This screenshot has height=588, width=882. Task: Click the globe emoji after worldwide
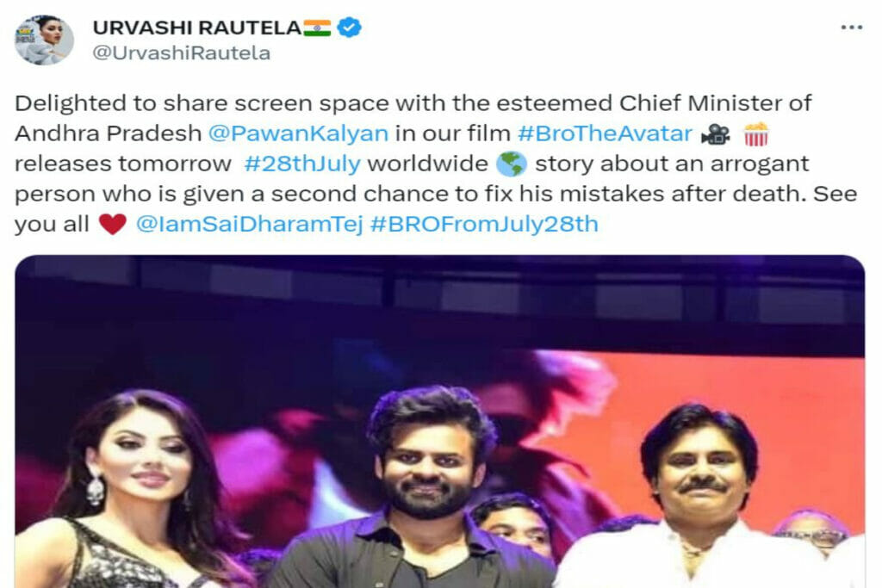[512, 164]
